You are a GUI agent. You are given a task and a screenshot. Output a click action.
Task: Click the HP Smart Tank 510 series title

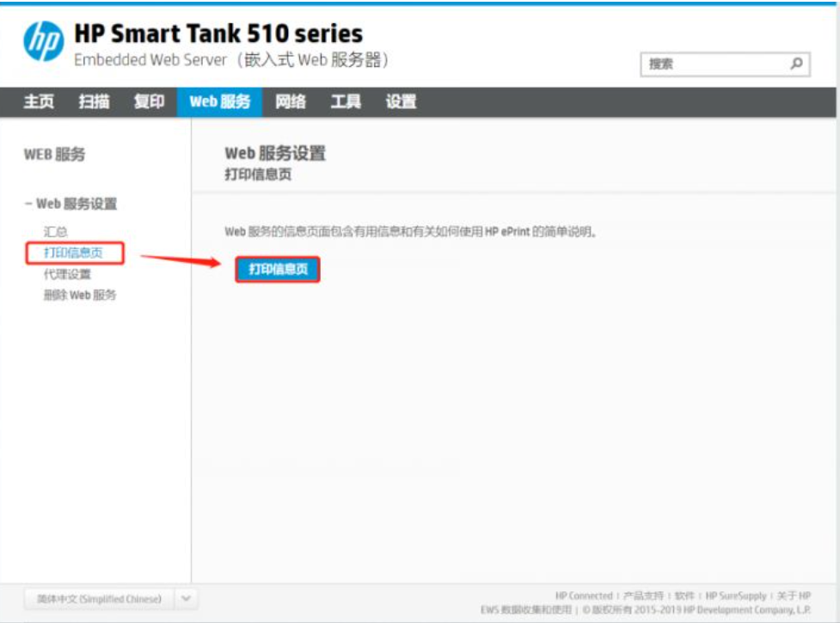pyautogui.click(x=218, y=34)
